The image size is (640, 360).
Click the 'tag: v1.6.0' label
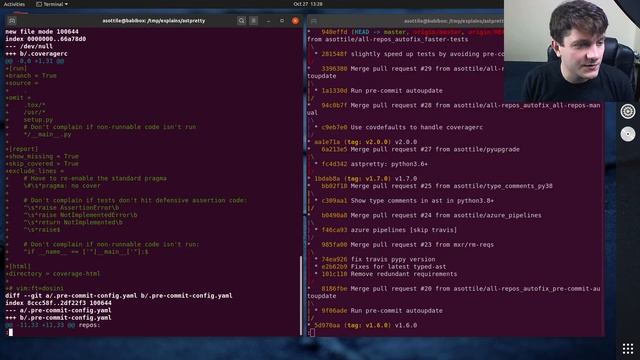tap(367, 325)
